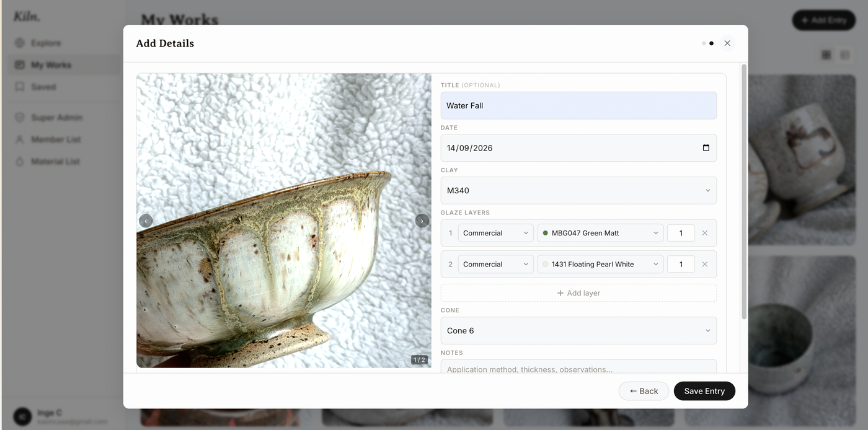Click the dialog vertical scrollbar
868x430 pixels.
pyautogui.click(x=744, y=191)
